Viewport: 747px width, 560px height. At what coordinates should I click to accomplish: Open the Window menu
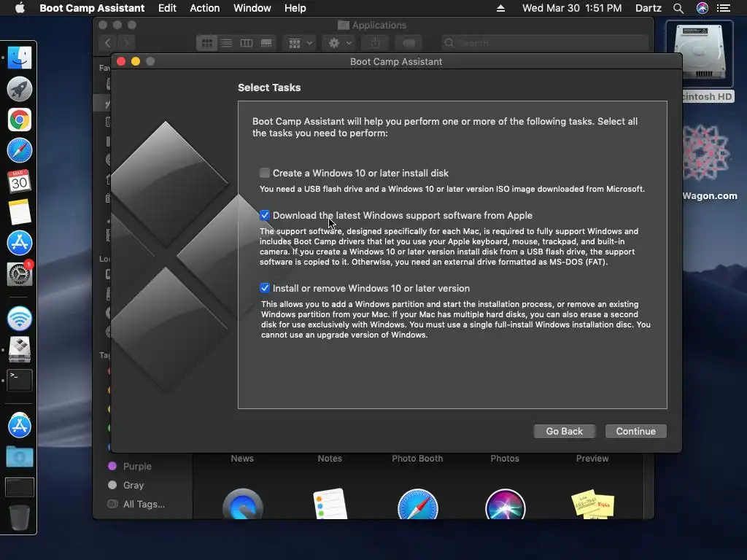[x=252, y=8]
